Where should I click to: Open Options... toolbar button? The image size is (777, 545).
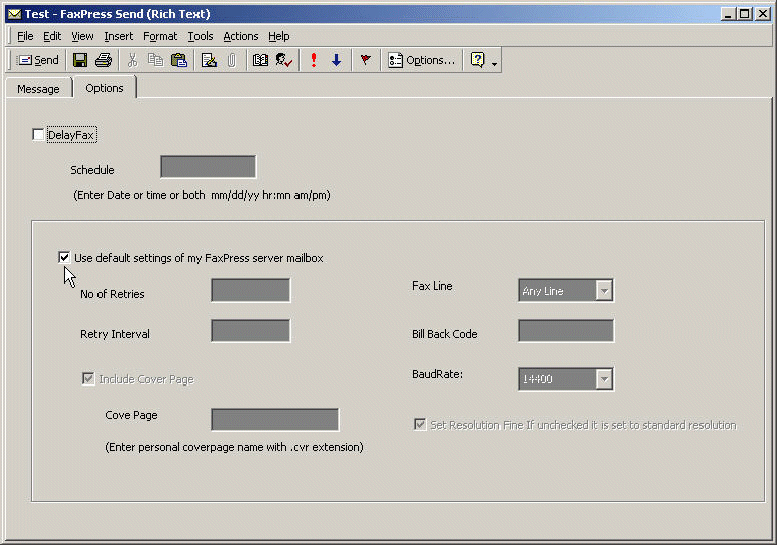[x=422, y=60]
